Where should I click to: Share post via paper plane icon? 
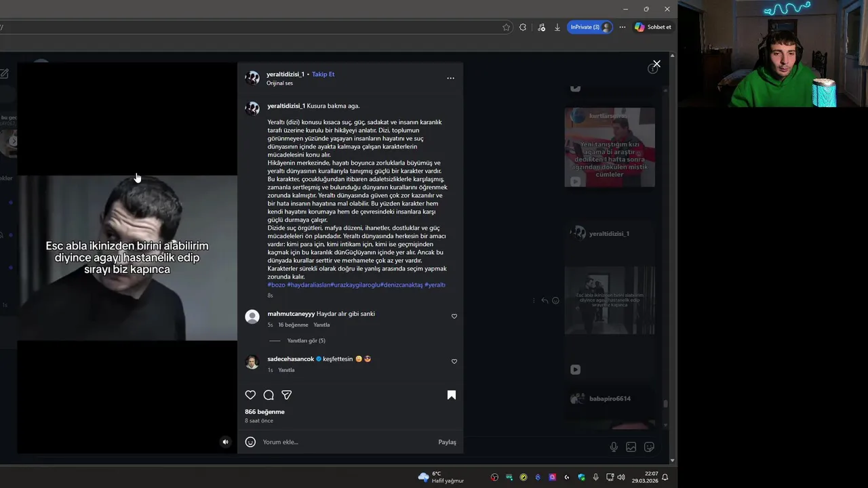[287, 395]
